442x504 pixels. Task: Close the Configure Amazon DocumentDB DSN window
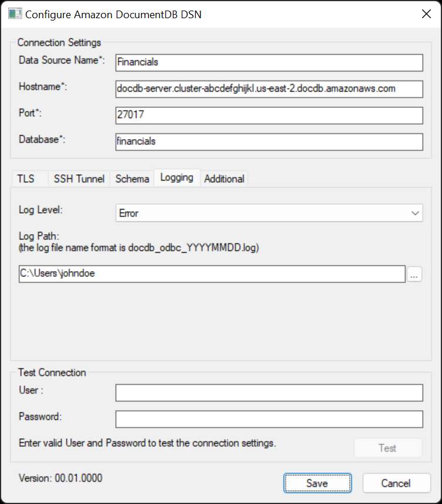(426, 14)
